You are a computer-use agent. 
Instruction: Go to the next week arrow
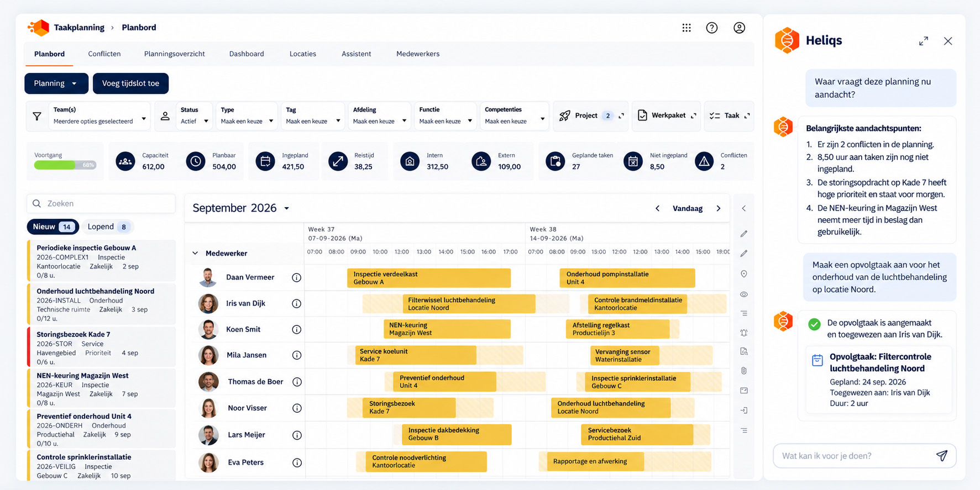[719, 208]
